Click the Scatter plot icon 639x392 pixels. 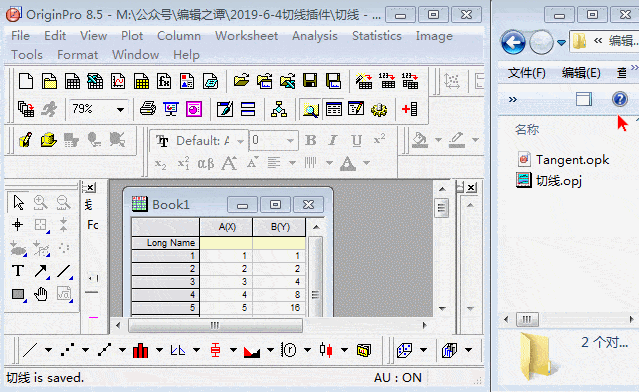[67, 350]
